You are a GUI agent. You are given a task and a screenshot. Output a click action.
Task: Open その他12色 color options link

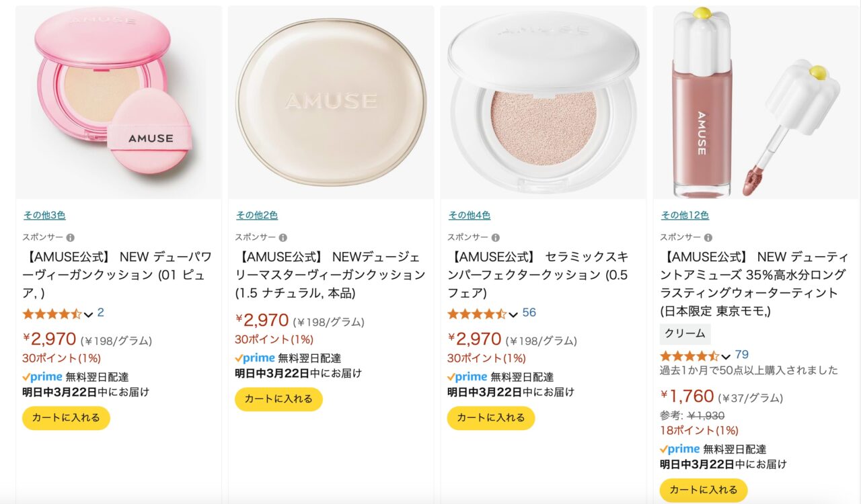685,216
